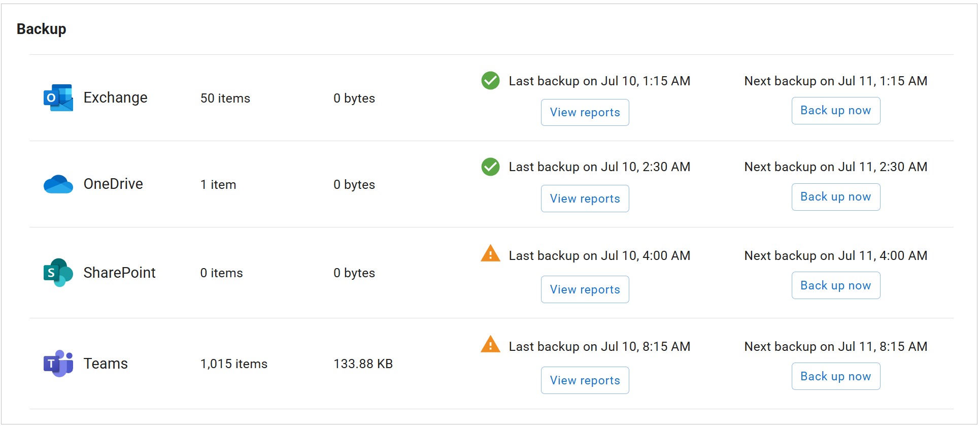Click the '1,015 items' count
The height and width of the screenshot is (426, 980).
tap(234, 364)
